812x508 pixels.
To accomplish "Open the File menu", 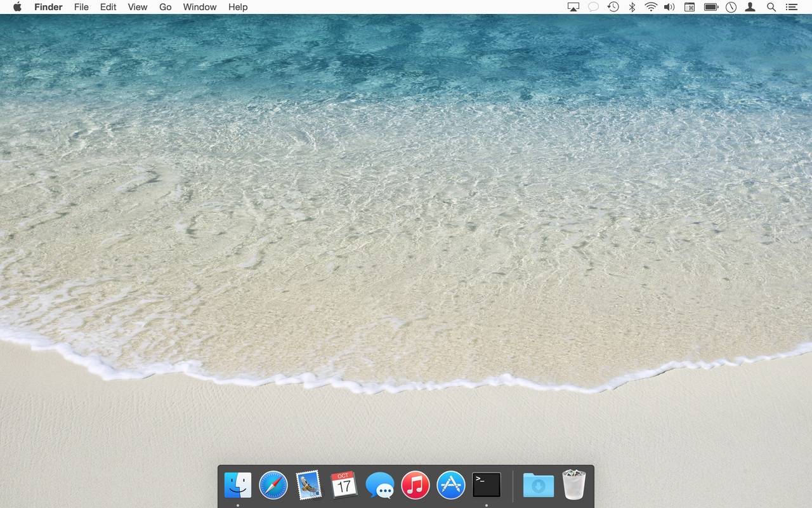I will tap(81, 7).
